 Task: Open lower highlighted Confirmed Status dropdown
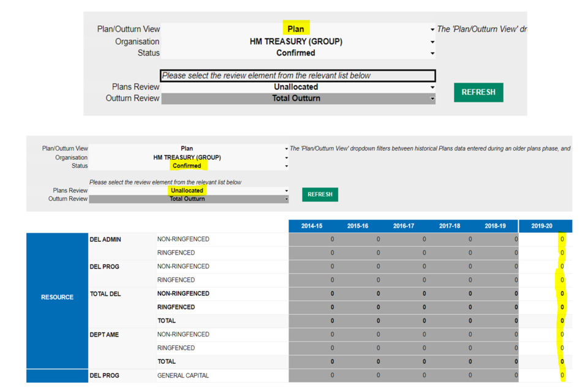(286, 166)
